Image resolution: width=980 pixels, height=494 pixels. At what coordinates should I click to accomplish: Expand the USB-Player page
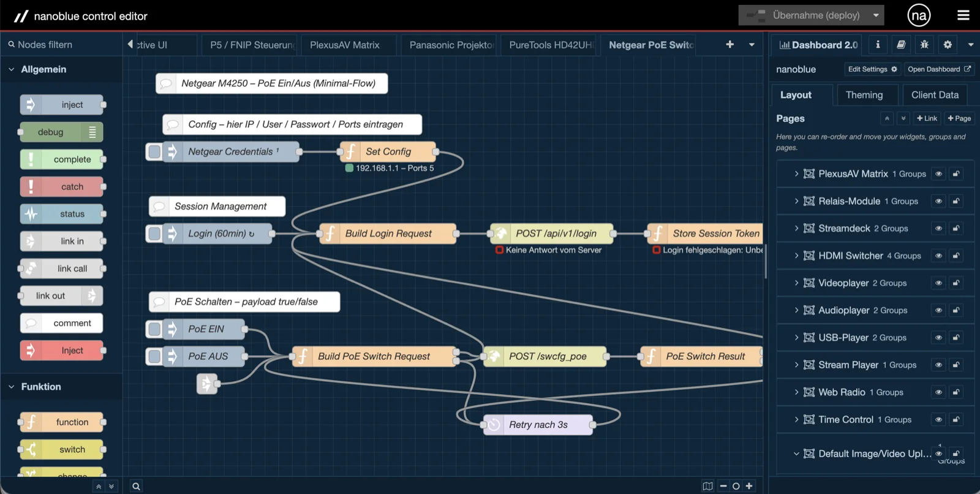tap(796, 337)
